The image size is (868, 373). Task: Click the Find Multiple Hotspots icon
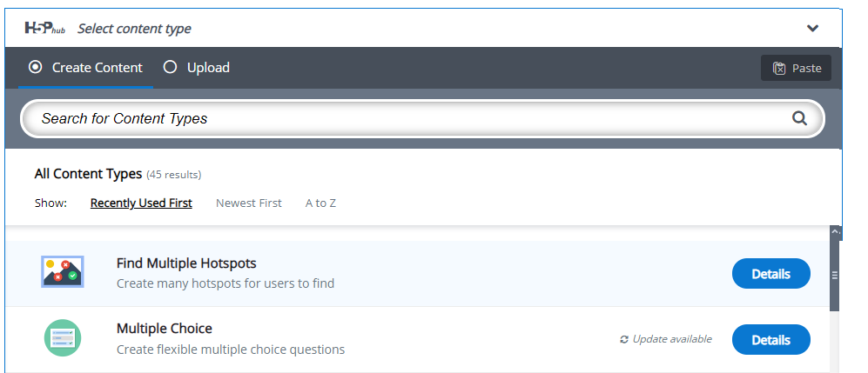[x=63, y=272]
